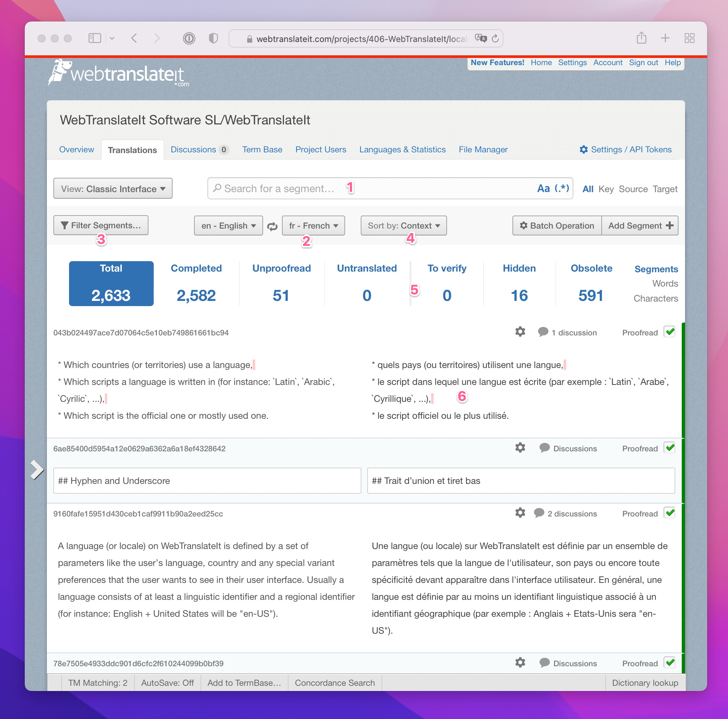Toggle case-sensitive Aa search icon
Screen dimensions: 728x719
[543, 189]
